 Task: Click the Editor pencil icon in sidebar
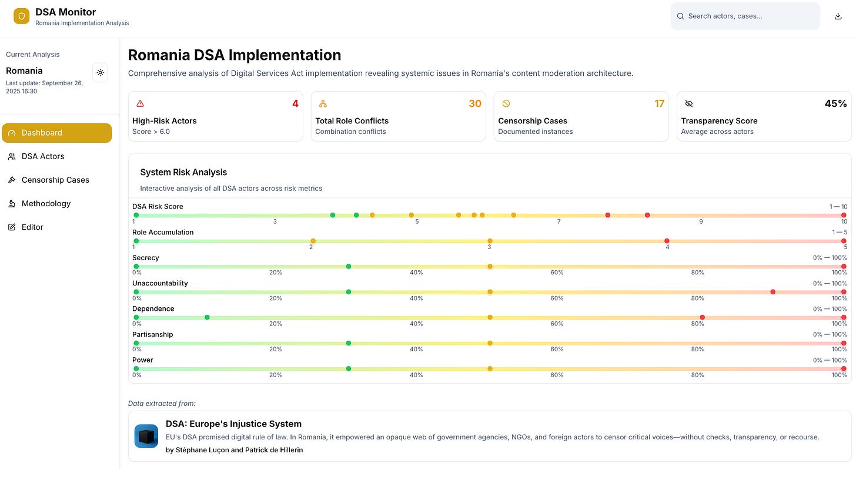[12, 227]
